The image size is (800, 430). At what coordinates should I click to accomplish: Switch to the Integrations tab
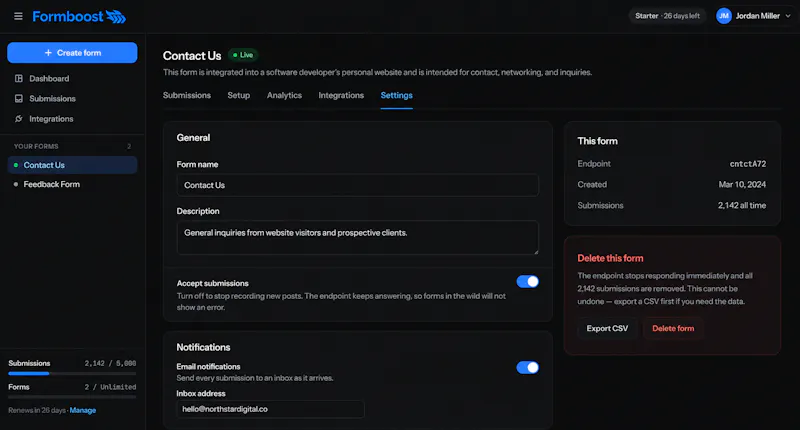(x=341, y=95)
